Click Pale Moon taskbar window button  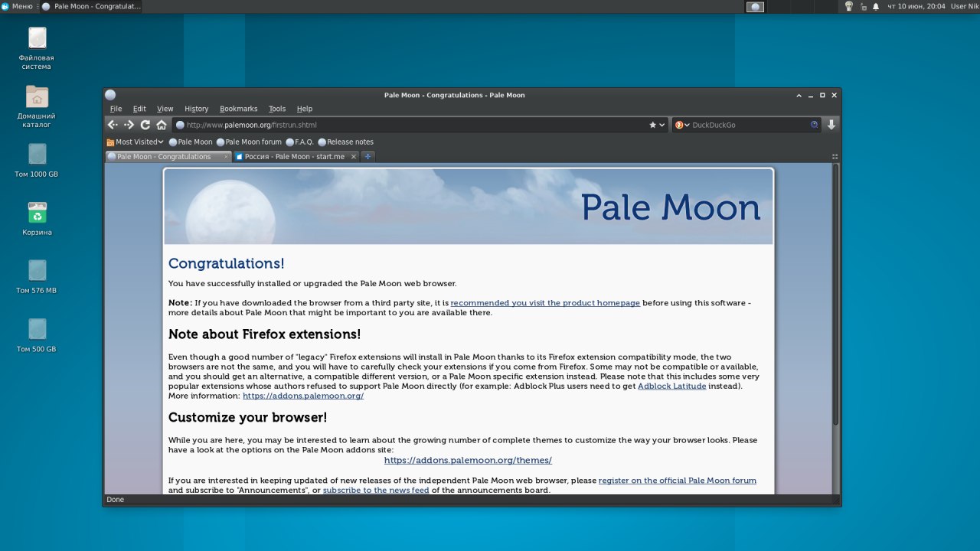tap(90, 6)
